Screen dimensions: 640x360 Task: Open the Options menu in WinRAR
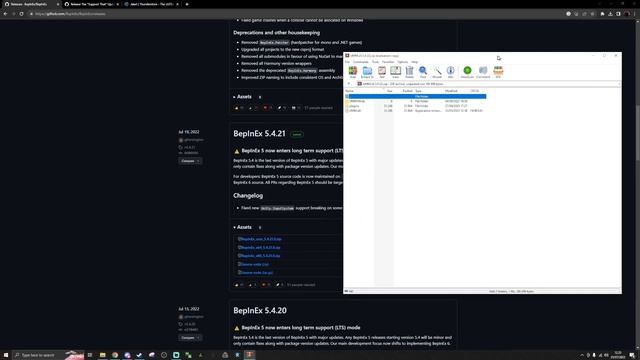402,62
